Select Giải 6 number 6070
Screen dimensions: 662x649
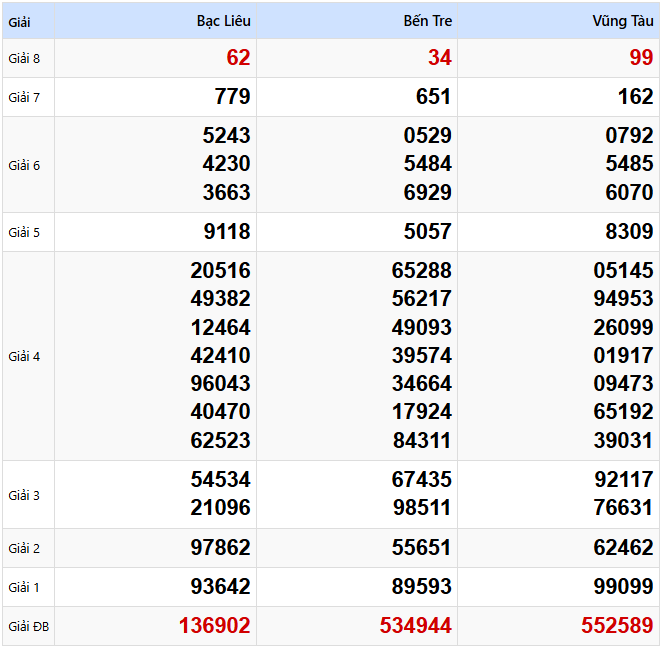[x=629, y=192]
